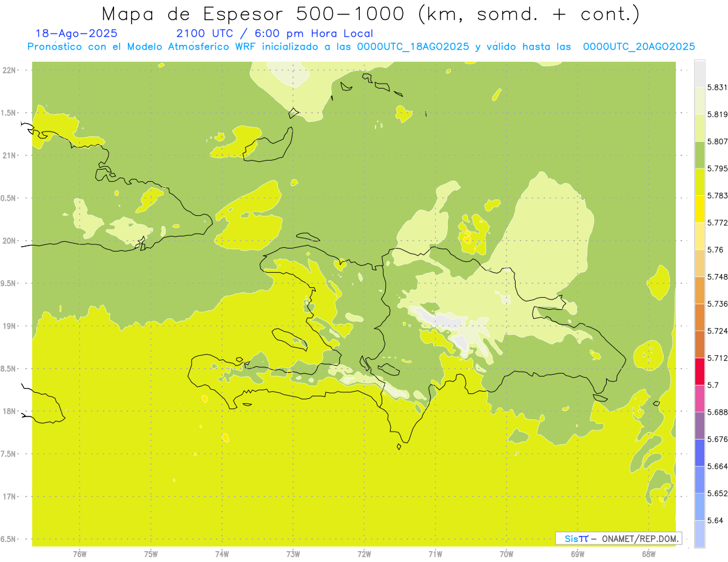Image resolution: width=728 pixels, height=562 pixels.
Task: Click the longitude label '75W'
Action: (150, 554)
